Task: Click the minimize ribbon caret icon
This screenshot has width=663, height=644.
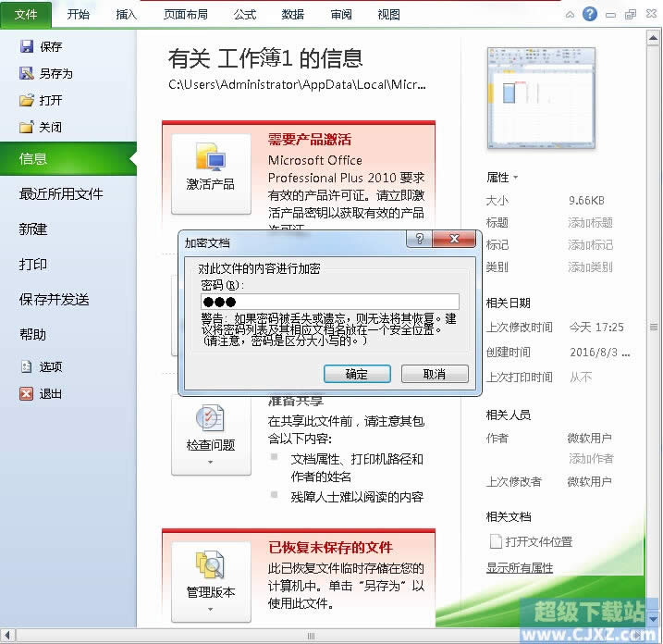Action: click(x=570, y=15)
